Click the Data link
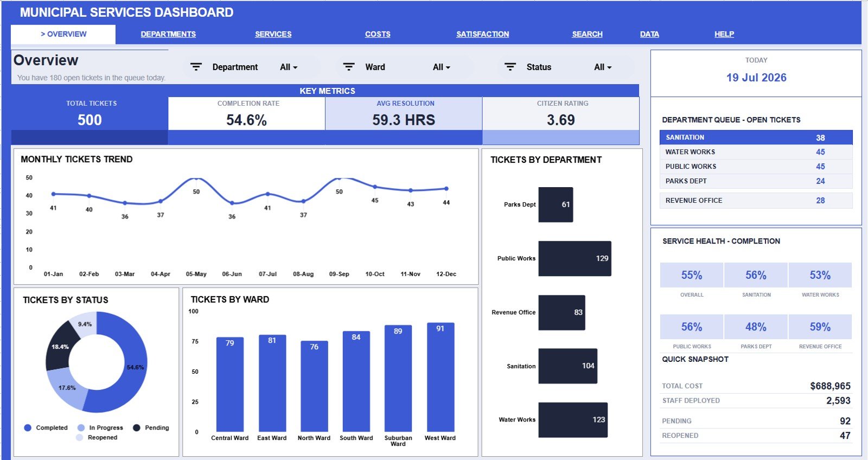868x460 pixels. point(649,34)
